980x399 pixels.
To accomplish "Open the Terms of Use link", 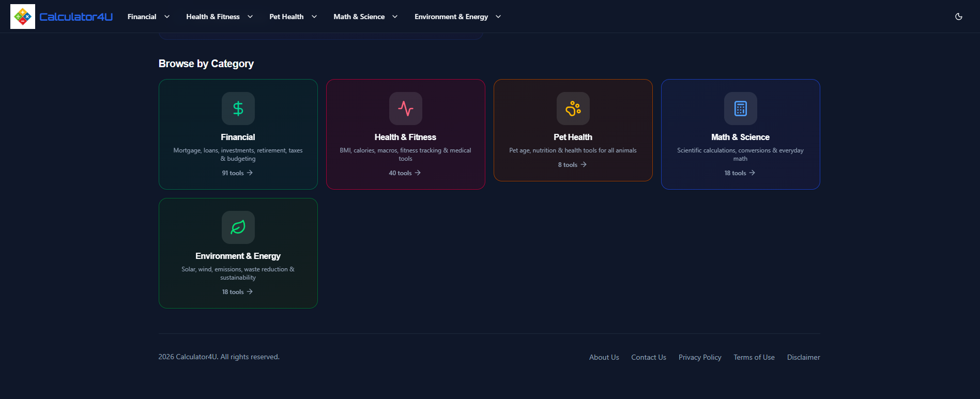I will (x=754, y=357).
